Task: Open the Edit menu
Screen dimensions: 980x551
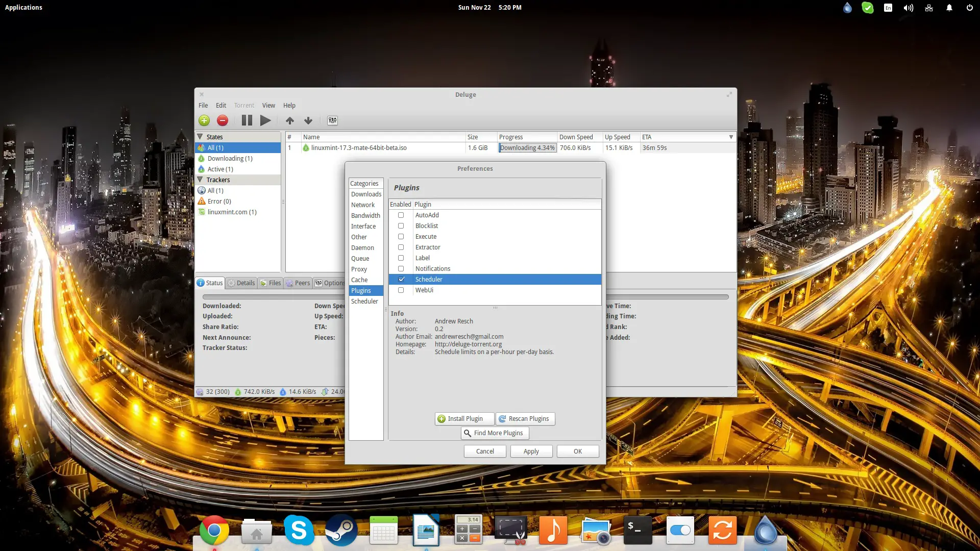Action: click(x=221, y=105)
